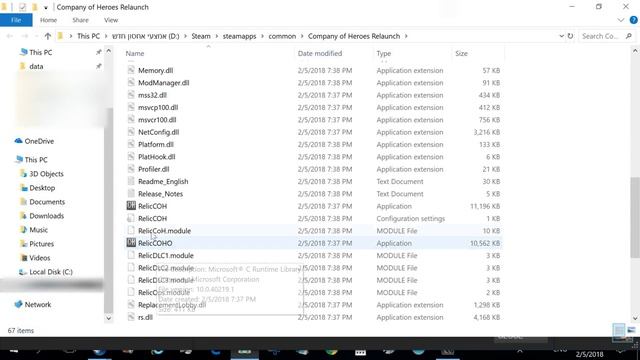
Task: Click the search magnifier icon
Action: point(629,36)
